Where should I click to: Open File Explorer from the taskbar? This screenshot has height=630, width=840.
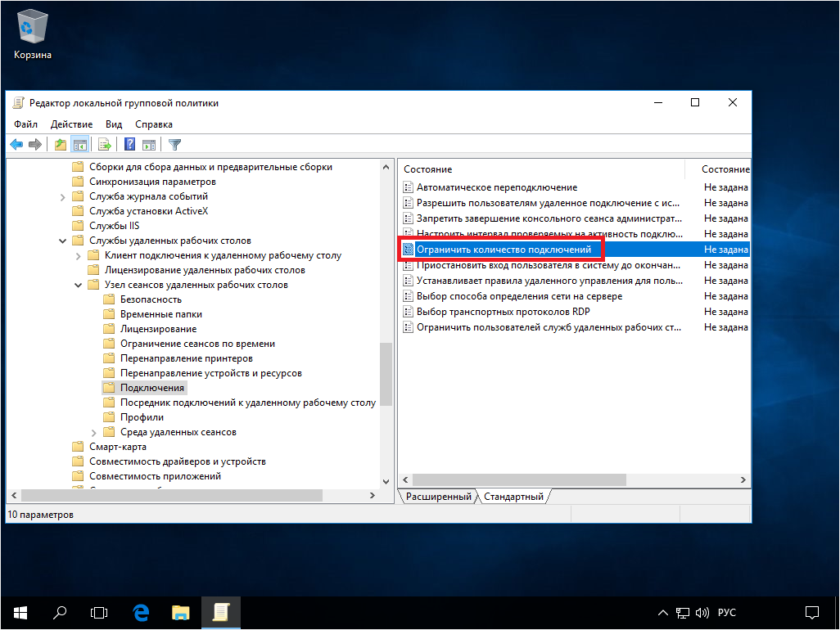coord(180,611)
